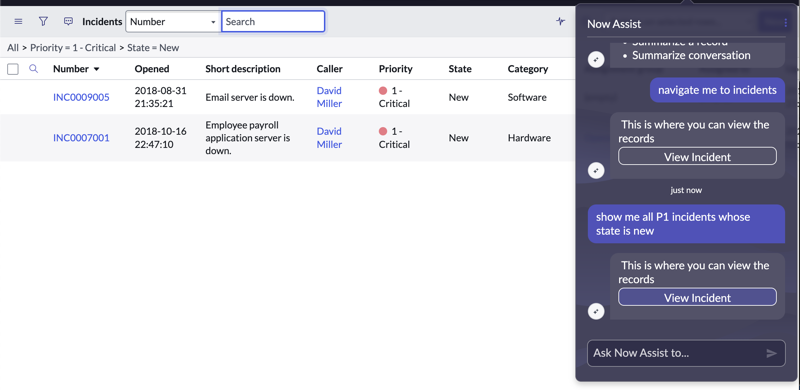Click the opened date 2018-10-16 22:47:10
800x390 pixels.
[161, 138]
